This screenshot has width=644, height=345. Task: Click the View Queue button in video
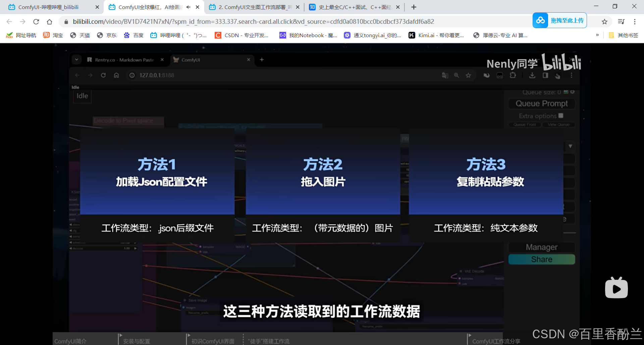click(x=558, y=125)
